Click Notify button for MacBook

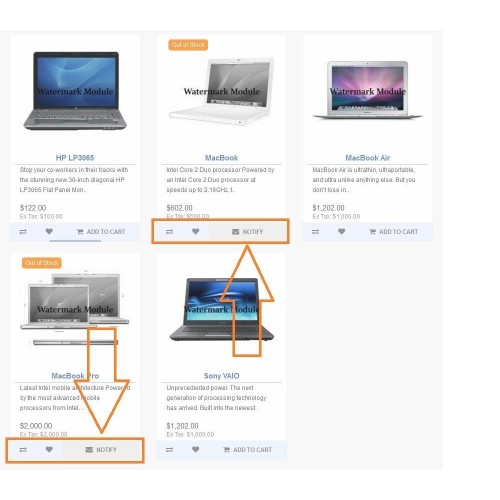click(x=247, y=232)
